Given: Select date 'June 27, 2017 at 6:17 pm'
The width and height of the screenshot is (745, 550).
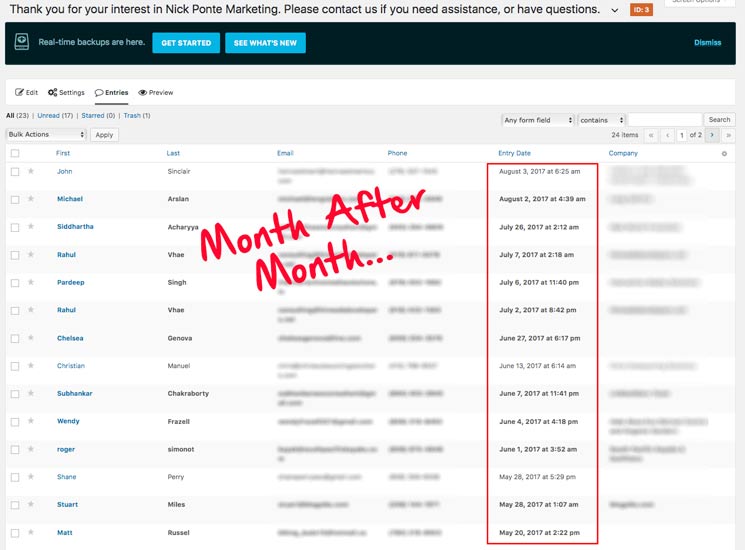Looking at the screenshot, I should (x=540, y=338).
